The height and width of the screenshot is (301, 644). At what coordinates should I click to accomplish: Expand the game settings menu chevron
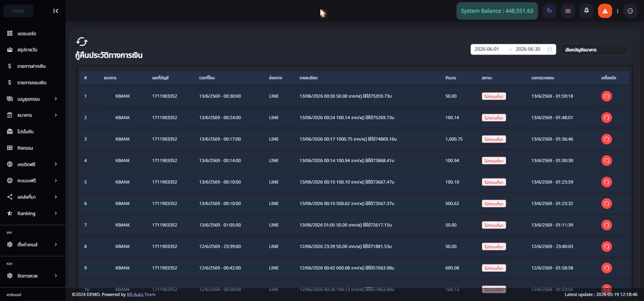pyautogui.click(x=56, y=244)
